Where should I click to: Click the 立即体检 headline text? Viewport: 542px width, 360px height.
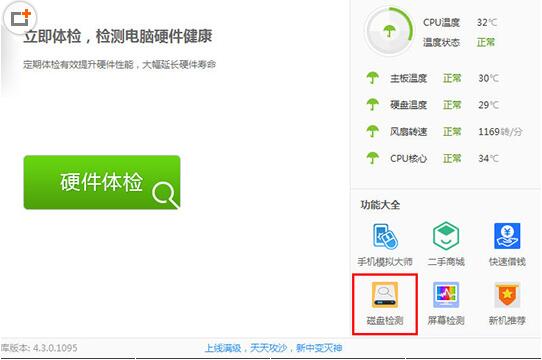pos(118,36)
